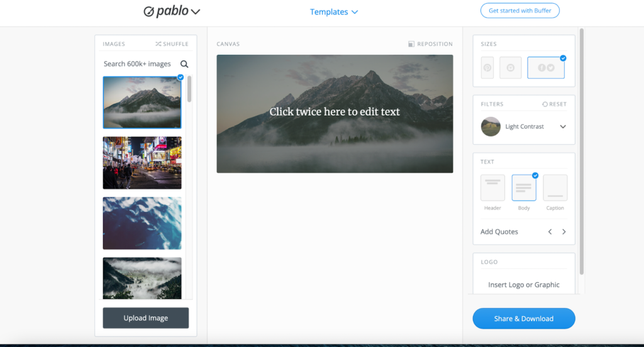Toggle the Body text block
Image resolution: width=644 pixels, height=347 pixels.
524,188
